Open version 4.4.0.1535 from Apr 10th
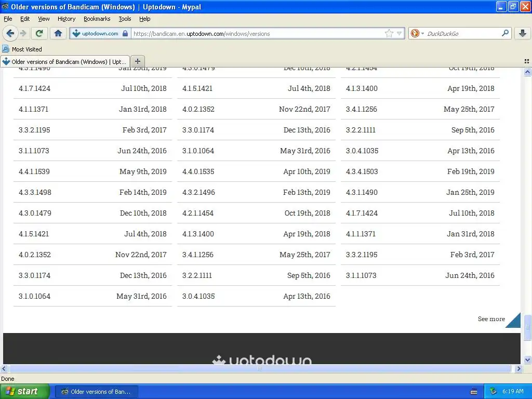The height and width of the screenshot is (399, 532). tap(256, 171)
